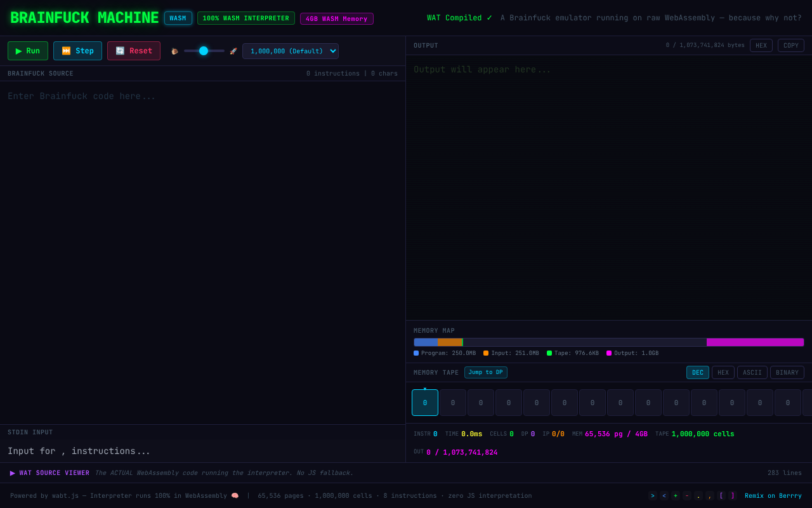This screenshot has height=508, width=812.
Task: Click the rocket fast-speed icon
Action: (233, 51)
